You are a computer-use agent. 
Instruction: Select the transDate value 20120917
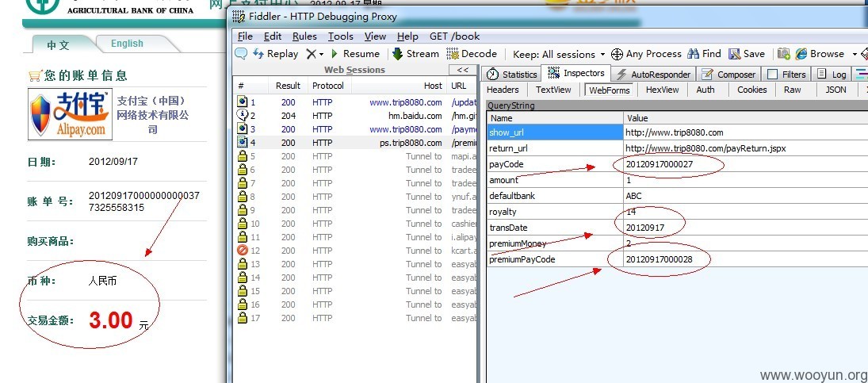645,228
